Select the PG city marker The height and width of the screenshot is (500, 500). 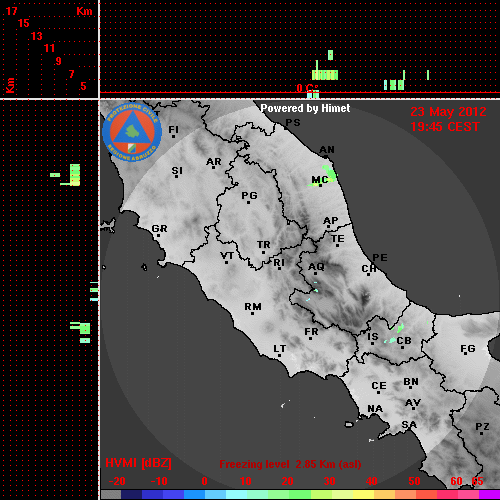(248, 202)
